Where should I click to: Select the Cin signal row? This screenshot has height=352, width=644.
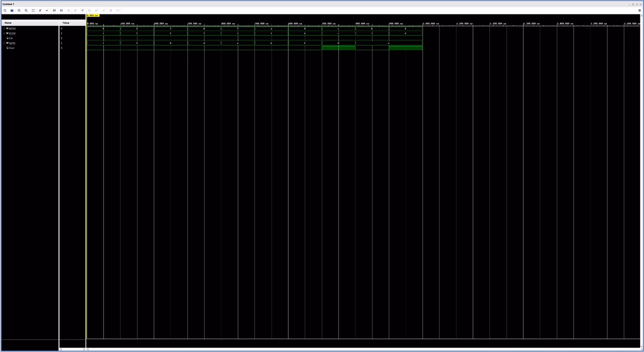tap(30, 38)
